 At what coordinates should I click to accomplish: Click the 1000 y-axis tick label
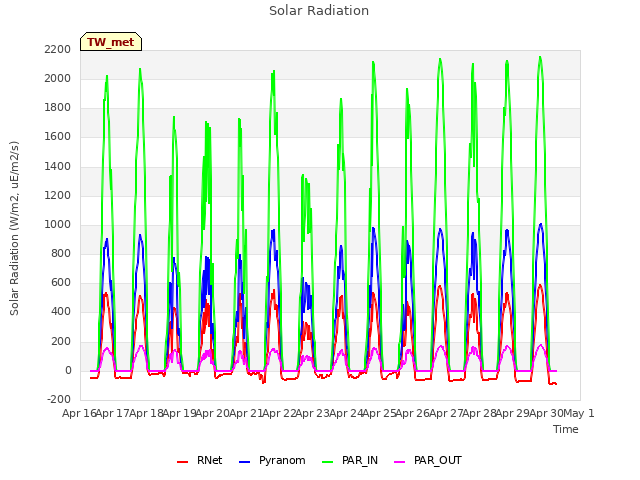coord(58,224)
